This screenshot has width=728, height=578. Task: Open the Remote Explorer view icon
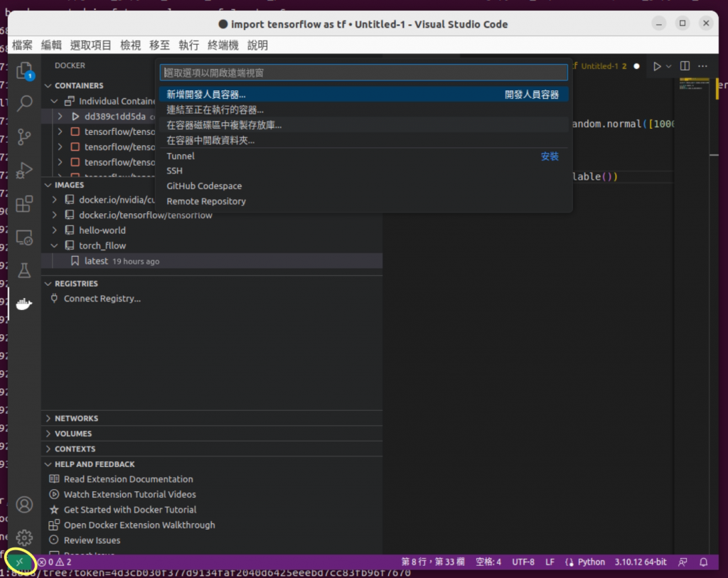coord(25,237)
